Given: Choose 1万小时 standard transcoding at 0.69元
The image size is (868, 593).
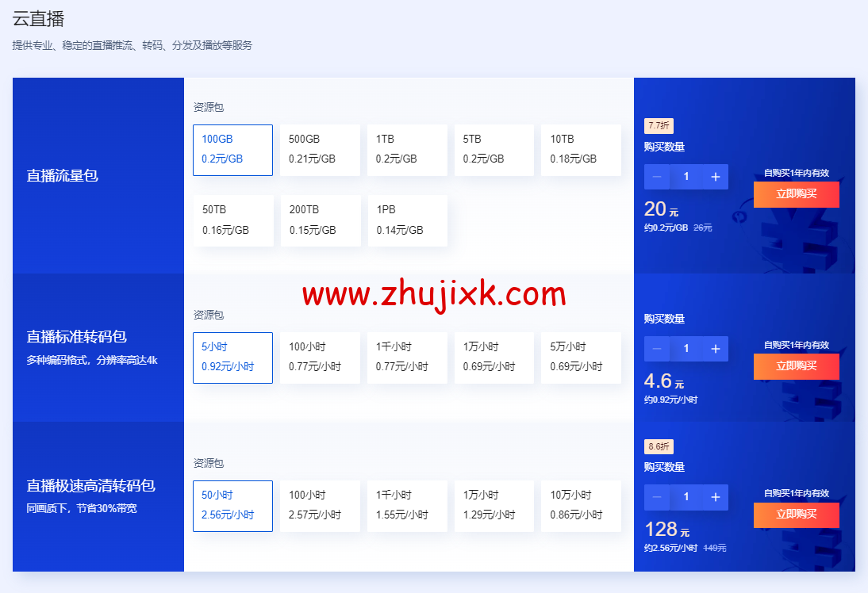Looking at the screenshot, I should [494, 358].
